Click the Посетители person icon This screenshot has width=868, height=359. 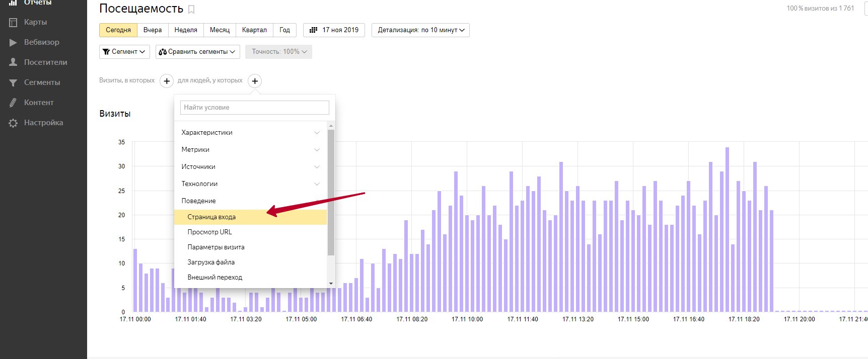[13, 62]
